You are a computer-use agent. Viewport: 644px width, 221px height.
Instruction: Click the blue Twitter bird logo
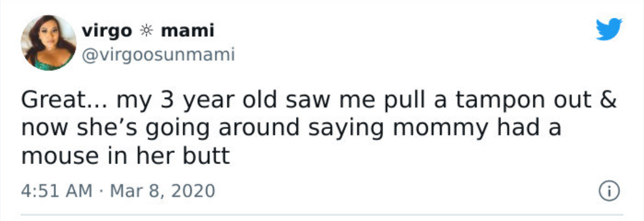pos(609,29)
